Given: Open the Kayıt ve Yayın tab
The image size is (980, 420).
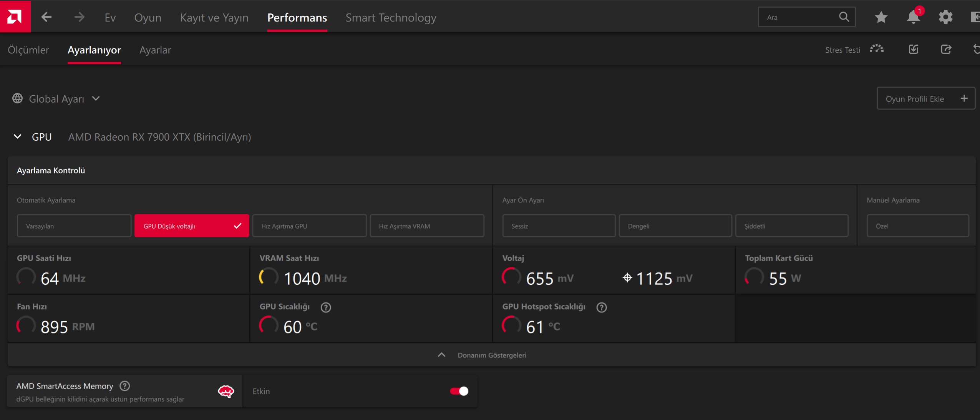Looking at the screenshot, I should point(214,17).
